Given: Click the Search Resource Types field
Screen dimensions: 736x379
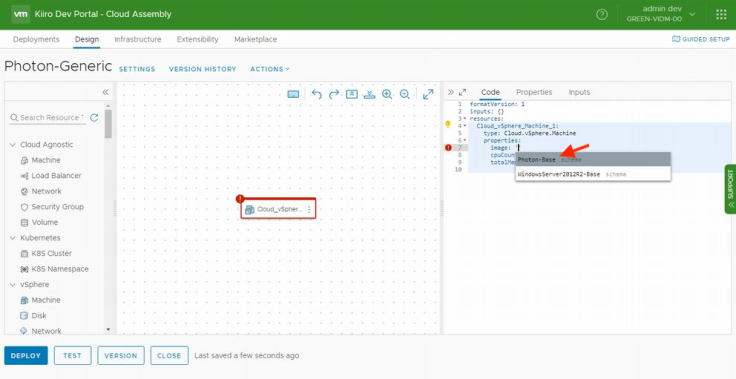Looking at the screenshot, I should click(47, 117).
